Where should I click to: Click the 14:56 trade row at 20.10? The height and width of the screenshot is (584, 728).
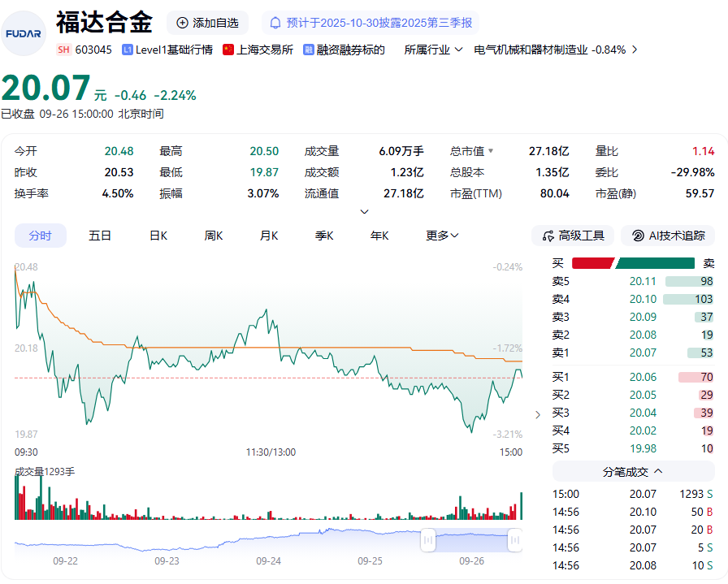633,512
